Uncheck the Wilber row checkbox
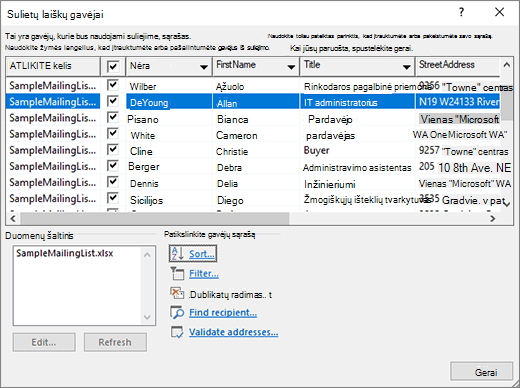The height and width of the screenshot is (388, 520). tap(113, 85)
